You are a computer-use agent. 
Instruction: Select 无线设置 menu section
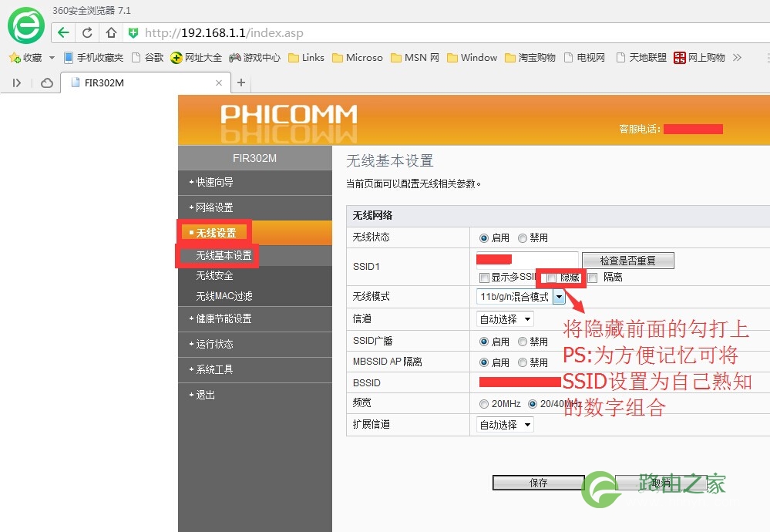click(x=255, y=233)
